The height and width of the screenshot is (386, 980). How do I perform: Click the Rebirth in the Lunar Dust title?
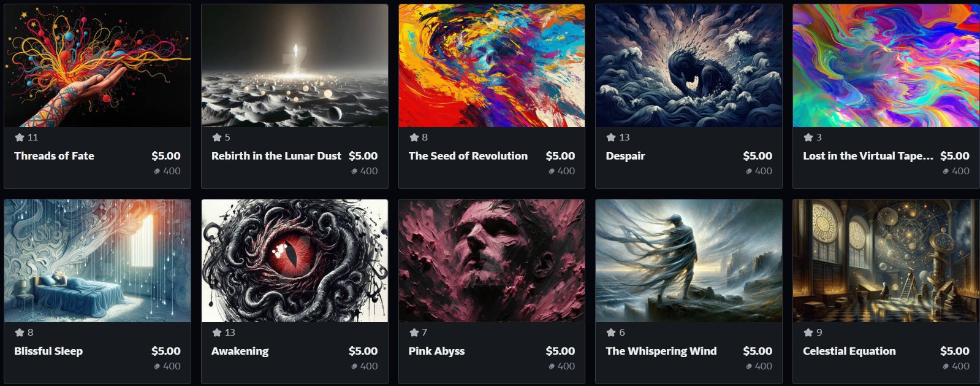click(276, 156)
